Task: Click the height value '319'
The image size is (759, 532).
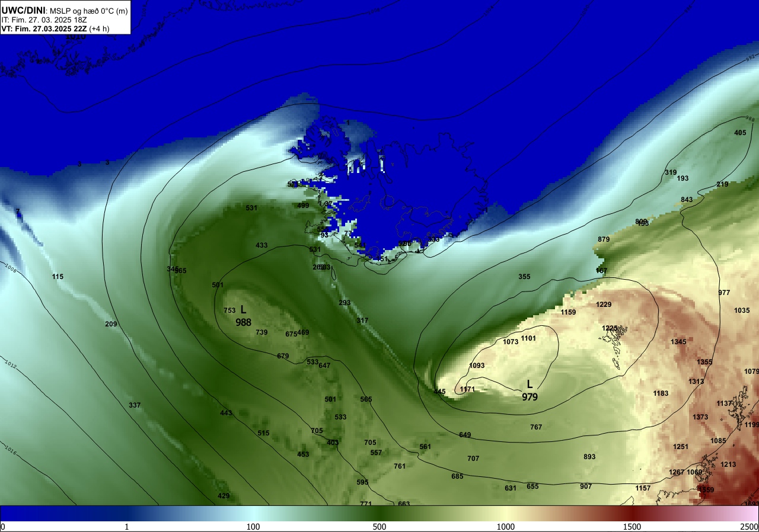Action: point(671,172)
